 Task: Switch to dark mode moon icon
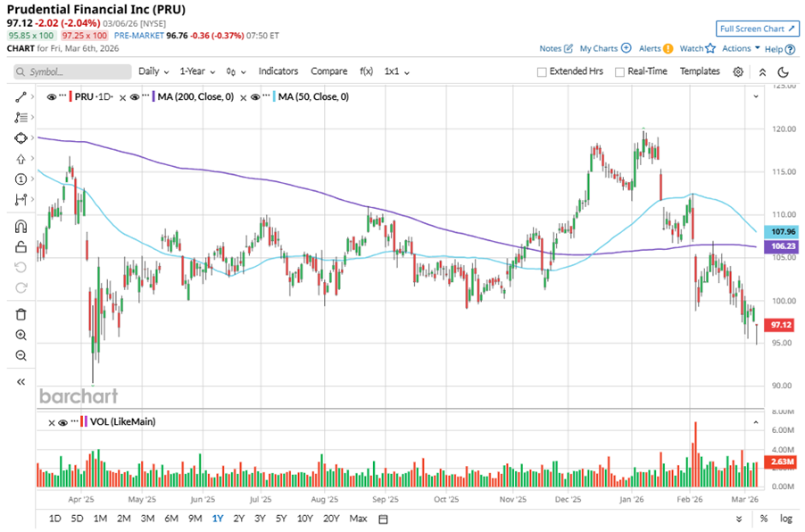tap(783, 71)
